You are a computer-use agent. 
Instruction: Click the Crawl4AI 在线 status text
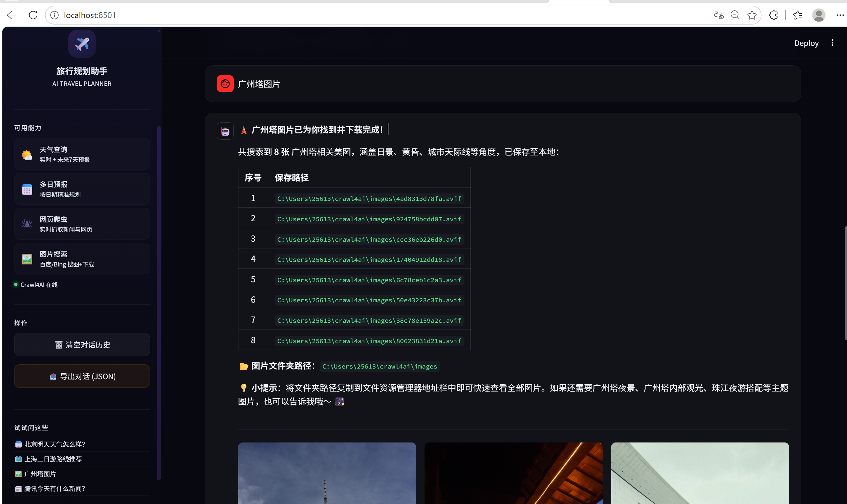39,285
